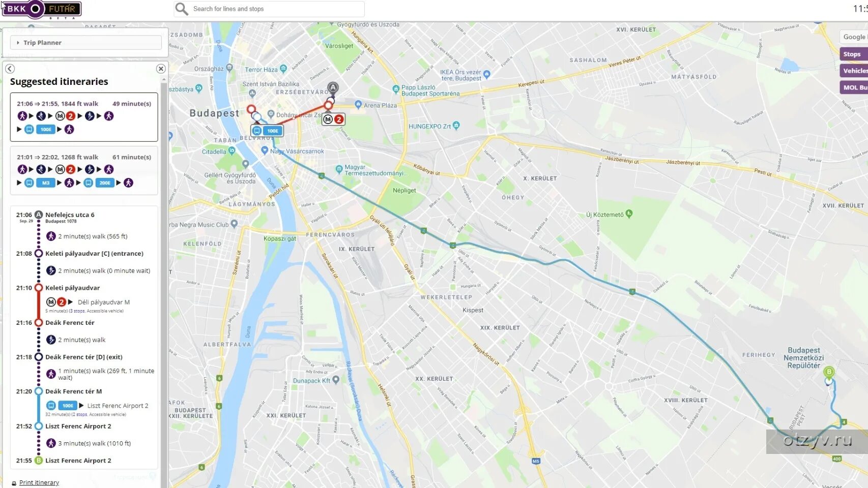The width and height of the screenshot is (868, 488).
Task: Select the 61 minute itinerary option
Action: pyautogui.click(x=84, y=171)
